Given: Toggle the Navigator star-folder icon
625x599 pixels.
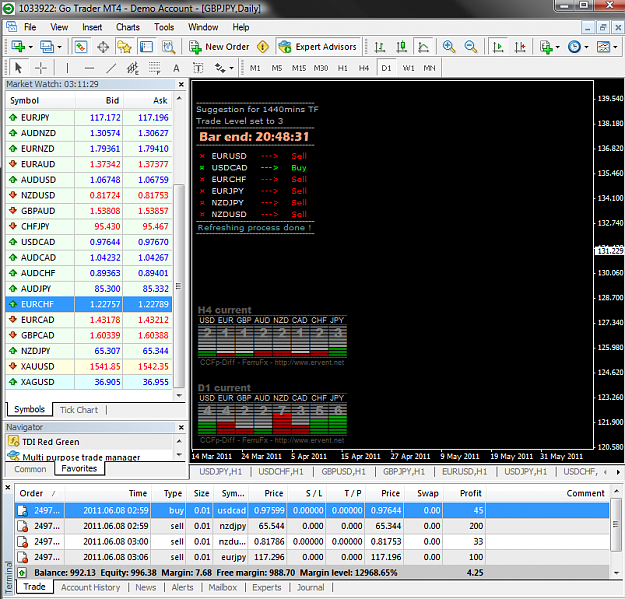Looking at the screenshot, I should click(x=124, y=47).
